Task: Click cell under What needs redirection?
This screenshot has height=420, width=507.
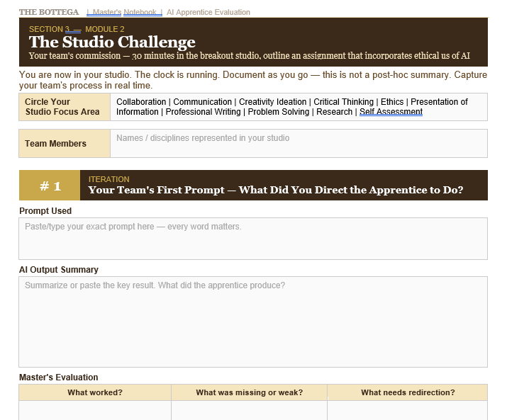Action: 407,411
